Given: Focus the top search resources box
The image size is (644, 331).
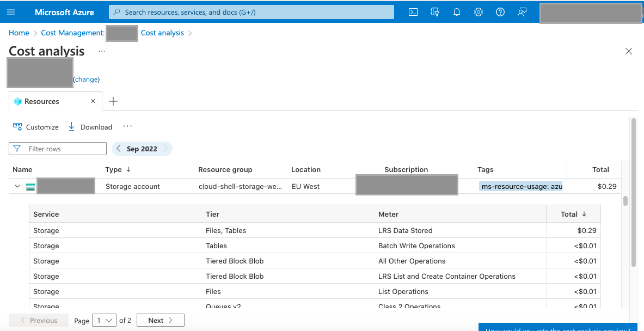Looking at the screenshot, I should tap(252, 12).
